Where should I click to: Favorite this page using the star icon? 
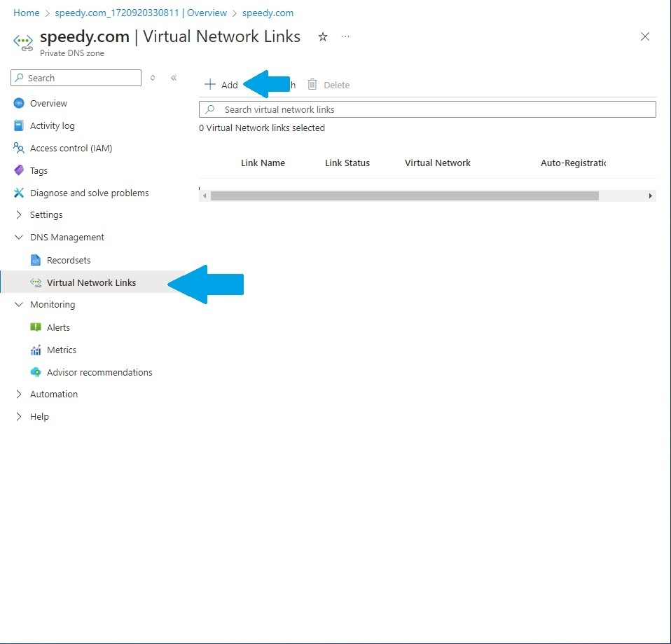point(323,37)
